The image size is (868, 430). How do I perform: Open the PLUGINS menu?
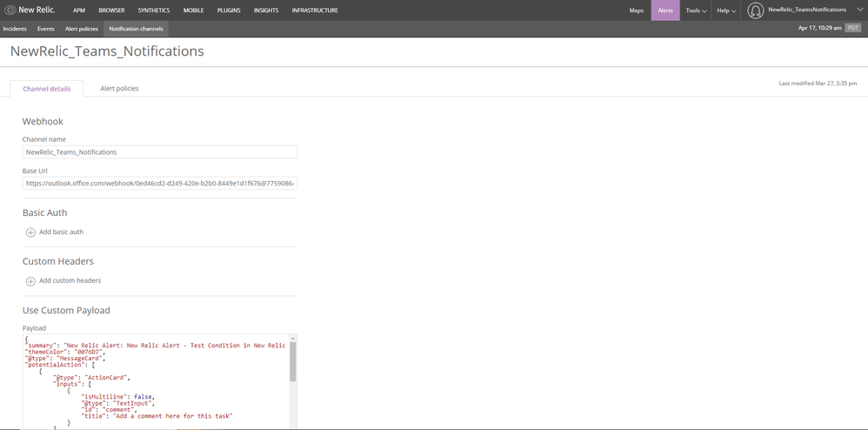(229, 10)
